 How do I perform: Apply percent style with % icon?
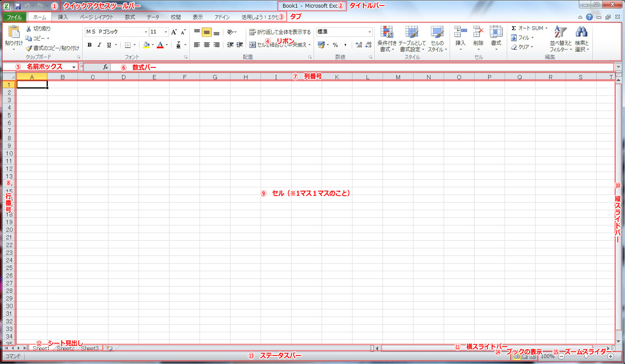coord(335,45)
